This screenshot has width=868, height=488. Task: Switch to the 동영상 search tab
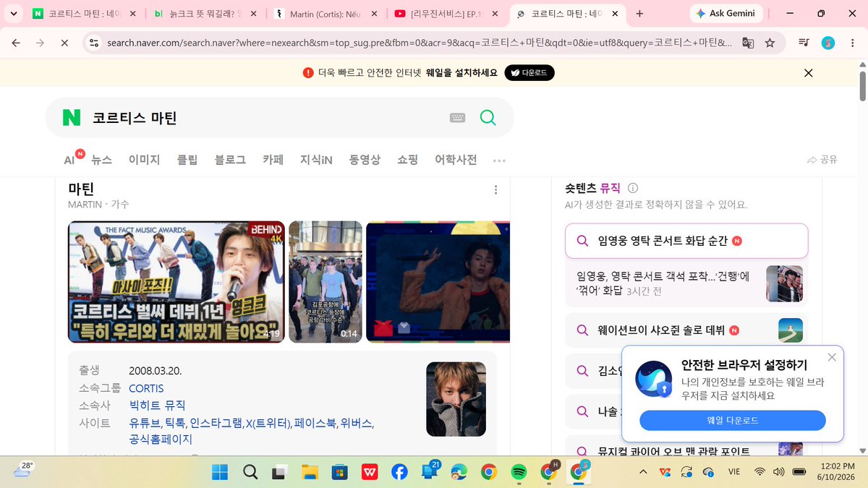pos(365,160)
